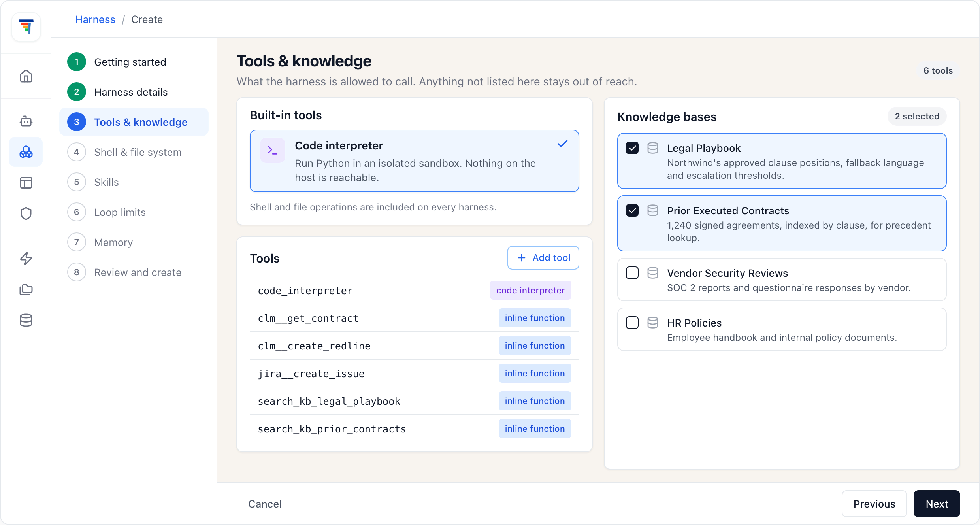The image size is (980, 525).
Task: Click the database icon beside Vendor Security Reviews
Action: tap(653, 273)
